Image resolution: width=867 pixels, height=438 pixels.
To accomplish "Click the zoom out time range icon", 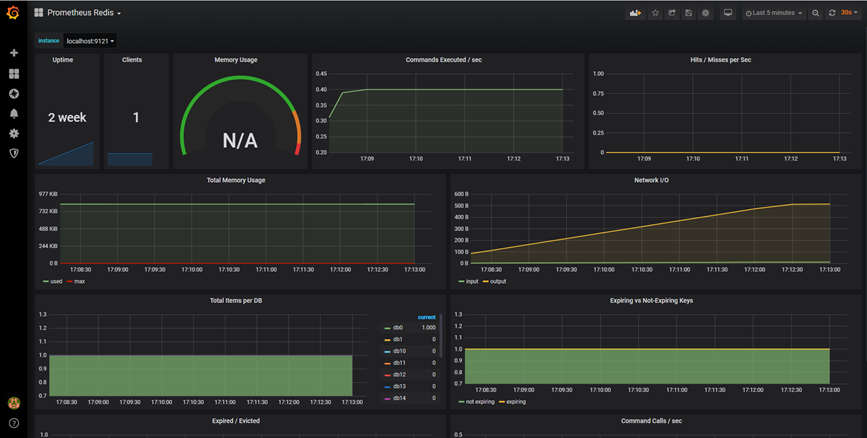I will (816, 13).
